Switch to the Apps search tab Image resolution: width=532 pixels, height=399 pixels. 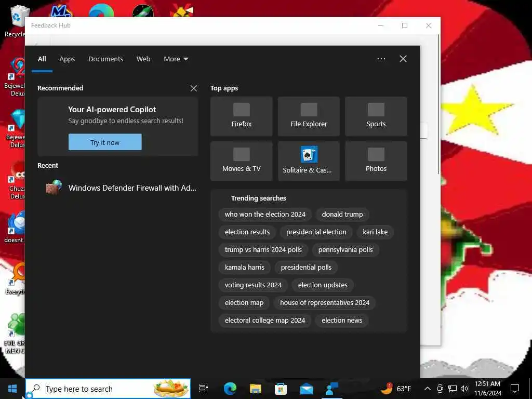point(67,59)
